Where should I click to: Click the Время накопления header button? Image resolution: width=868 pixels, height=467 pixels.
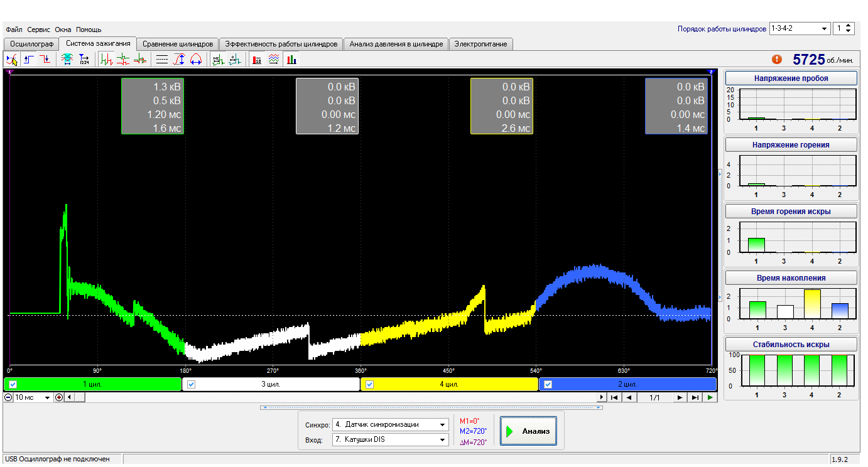click(791, 277)
